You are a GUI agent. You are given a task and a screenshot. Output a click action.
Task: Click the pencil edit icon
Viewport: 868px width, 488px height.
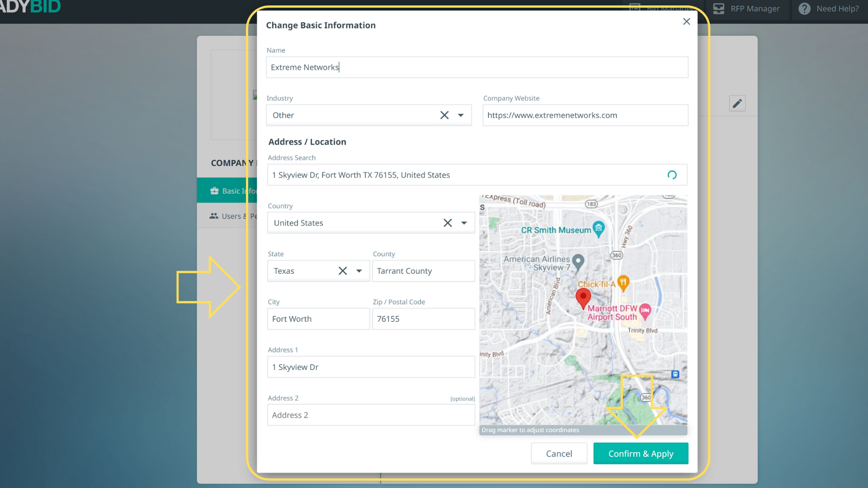(737, 103)
